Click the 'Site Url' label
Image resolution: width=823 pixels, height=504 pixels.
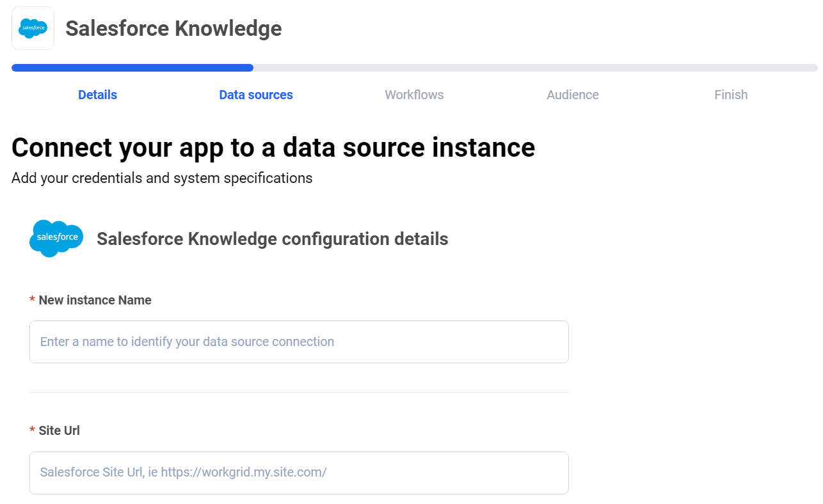point(59,430)
